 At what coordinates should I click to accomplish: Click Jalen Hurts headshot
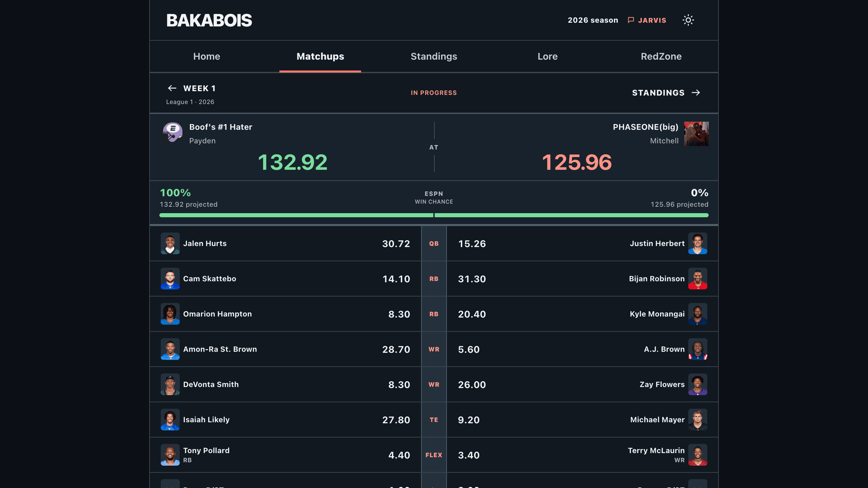pyautogui.click(x=170, y=243)
